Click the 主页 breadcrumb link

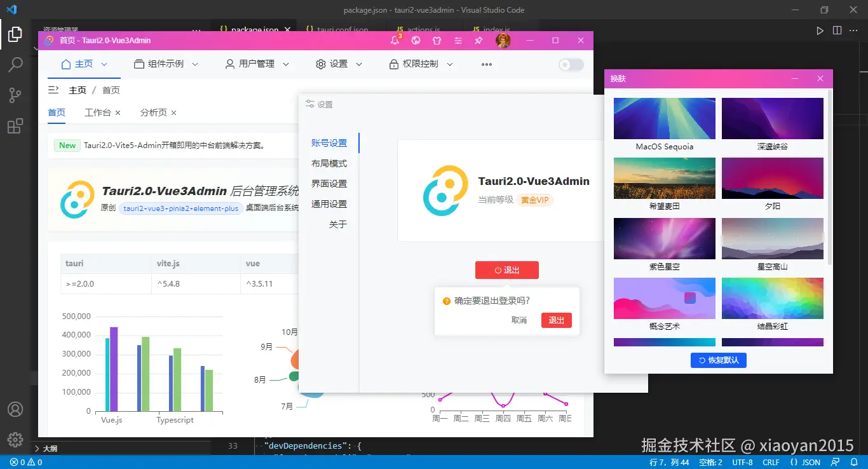tap(78, 90)
